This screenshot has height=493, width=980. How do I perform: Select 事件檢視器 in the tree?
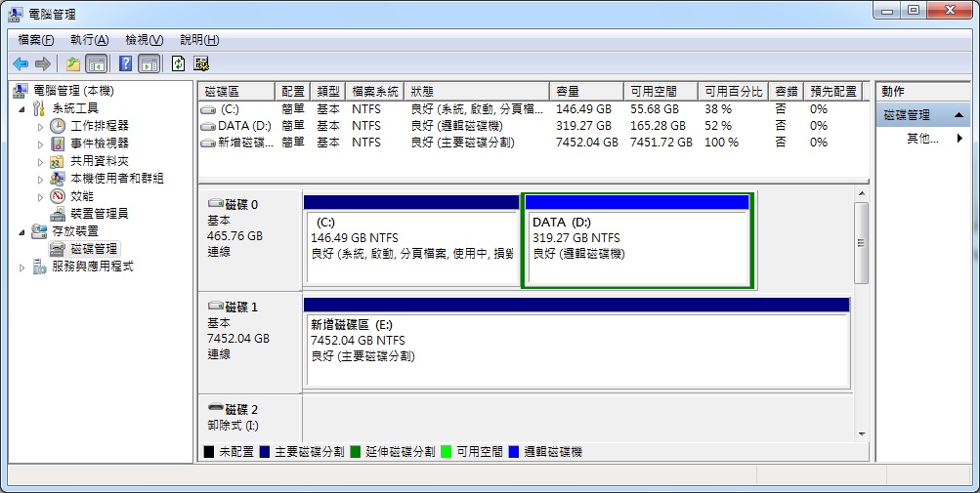[x=100, y=144]
